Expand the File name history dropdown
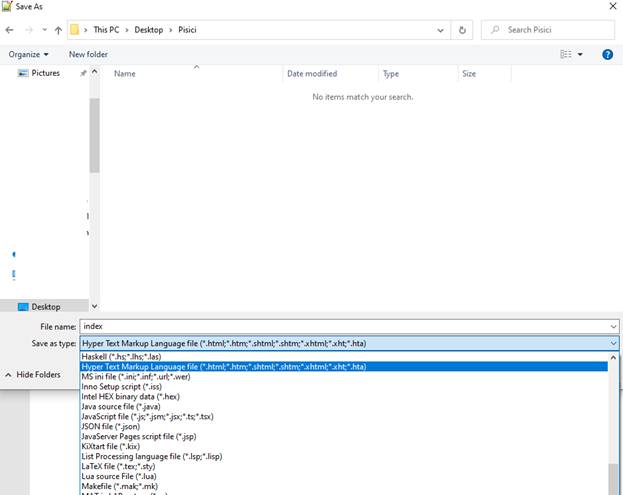 (612, 326)
